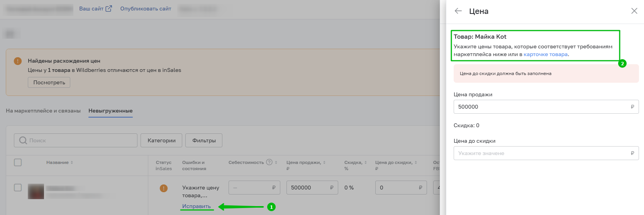The height and width of the screenshot is (215, 644).
Task: Click the magnifier icon in the search box
Action: [x=23, y=140]
